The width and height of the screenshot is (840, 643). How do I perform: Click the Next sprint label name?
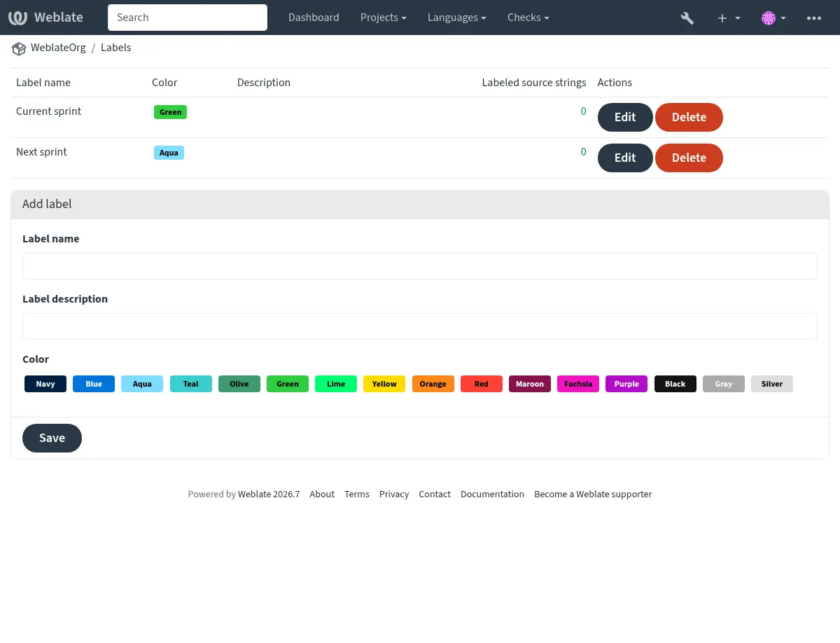(41, 152)
